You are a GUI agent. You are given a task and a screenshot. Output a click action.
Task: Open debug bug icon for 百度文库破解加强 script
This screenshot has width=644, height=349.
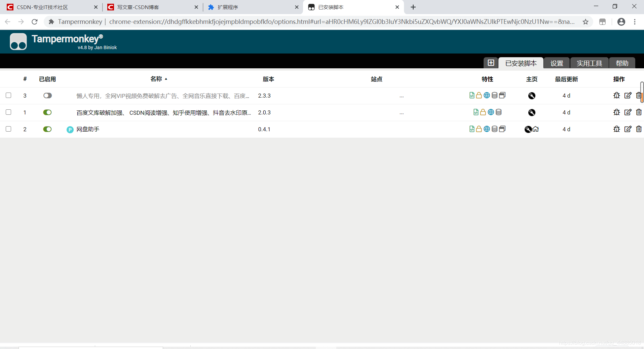pyautogui.click(x=616, y=112)
